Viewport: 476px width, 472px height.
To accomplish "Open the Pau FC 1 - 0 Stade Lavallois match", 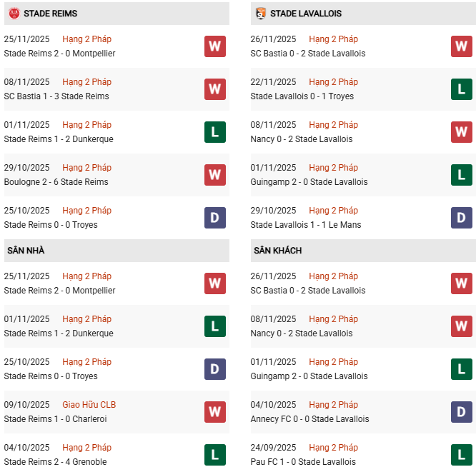I will tap(303, 462).
